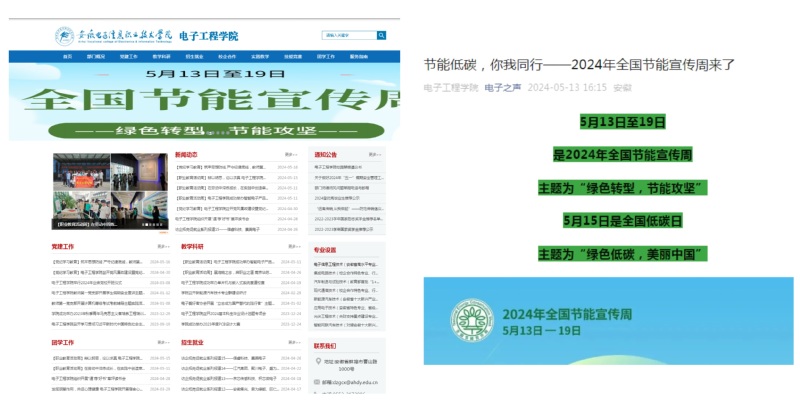The image size is (800, 400).
Task: Open the 电子工程学院 account name link
Action: (450, 88)
